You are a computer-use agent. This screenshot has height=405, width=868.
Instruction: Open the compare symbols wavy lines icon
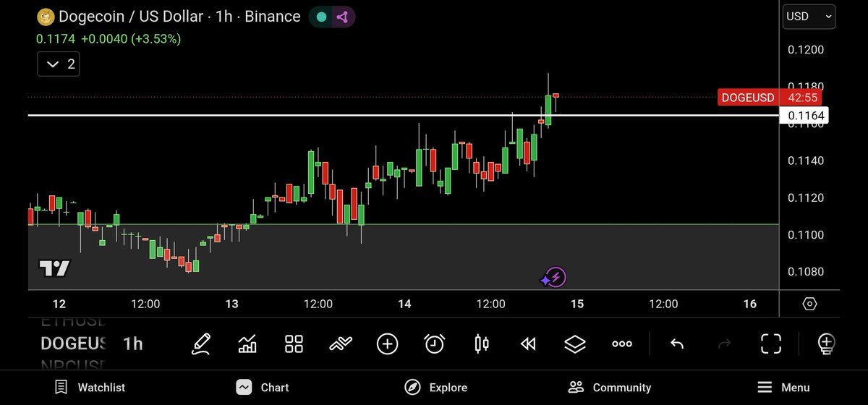[341, 344]
